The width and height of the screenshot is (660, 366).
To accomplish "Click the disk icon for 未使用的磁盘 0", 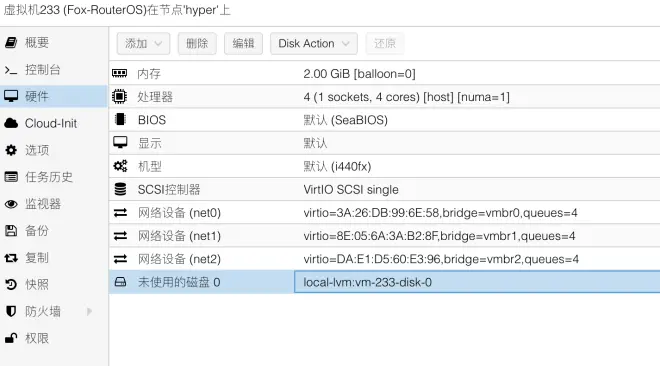I will (120, 282).
